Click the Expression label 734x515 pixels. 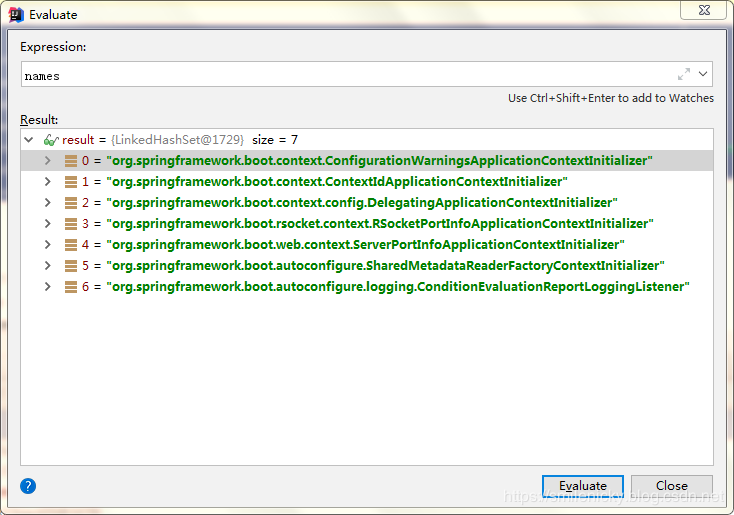(53, 47)
